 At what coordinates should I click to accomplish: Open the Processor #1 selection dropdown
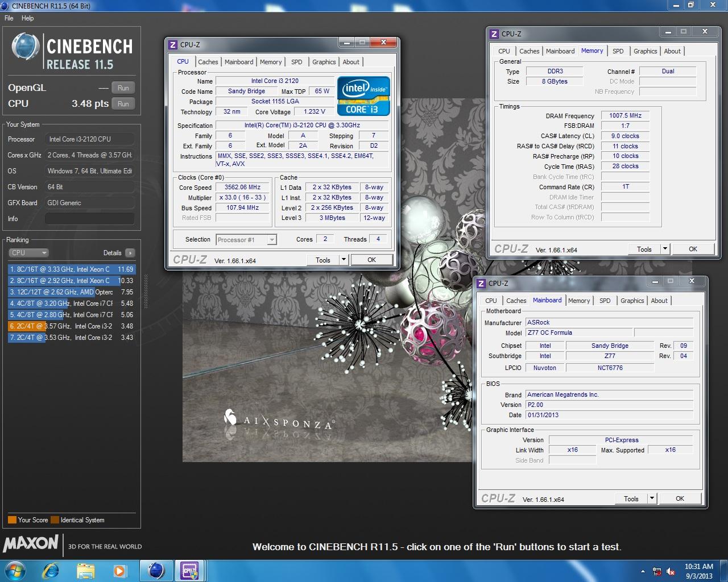[246, 240]
